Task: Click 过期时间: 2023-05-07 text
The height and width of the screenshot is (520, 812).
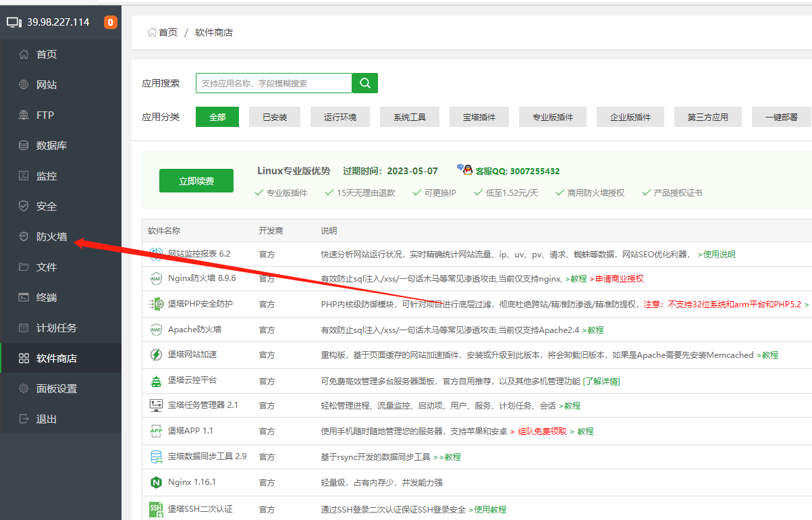Action: pyautogui.click(x=390, y=171)
